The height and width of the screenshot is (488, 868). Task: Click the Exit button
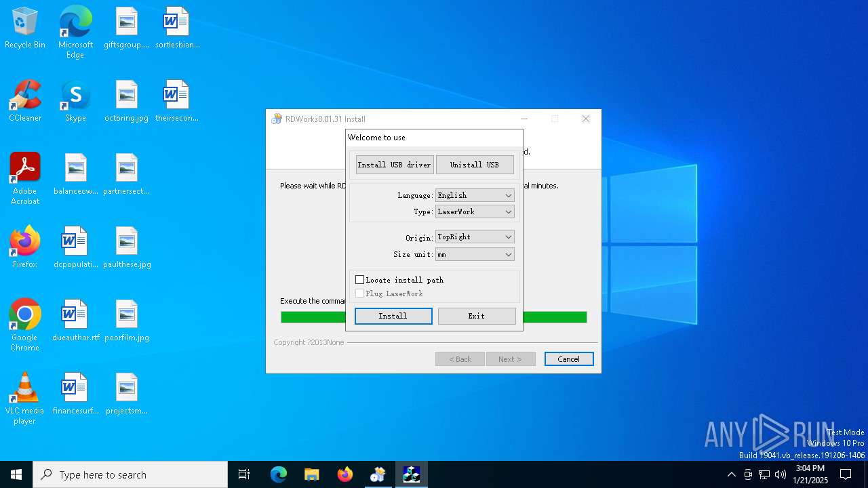pos(477,316)
